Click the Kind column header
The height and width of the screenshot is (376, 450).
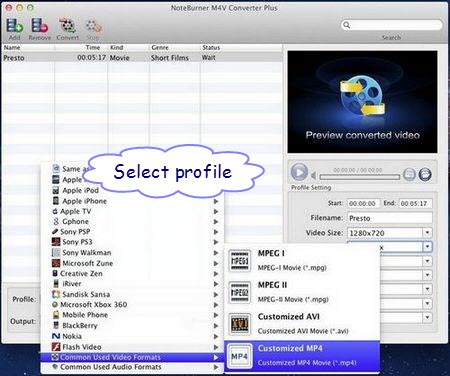click(x=129, y=48)
